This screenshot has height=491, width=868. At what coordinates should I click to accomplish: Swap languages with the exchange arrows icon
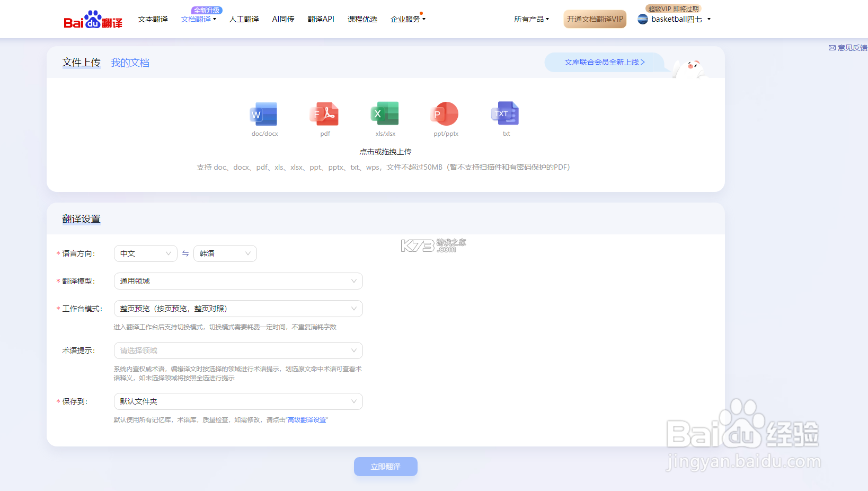coord(185,253)
